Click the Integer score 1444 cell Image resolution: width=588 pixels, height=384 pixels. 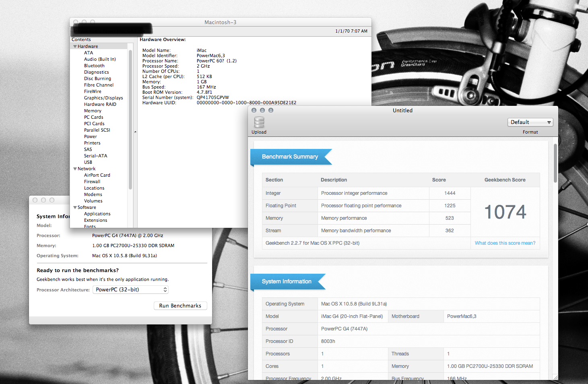[450, 193]
